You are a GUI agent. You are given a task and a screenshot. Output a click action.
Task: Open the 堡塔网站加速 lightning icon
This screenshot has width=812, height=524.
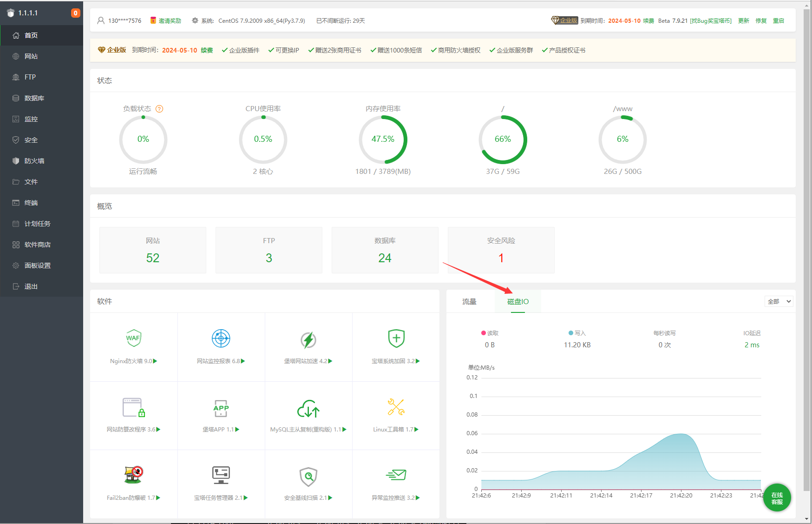[x=308, y=340]
